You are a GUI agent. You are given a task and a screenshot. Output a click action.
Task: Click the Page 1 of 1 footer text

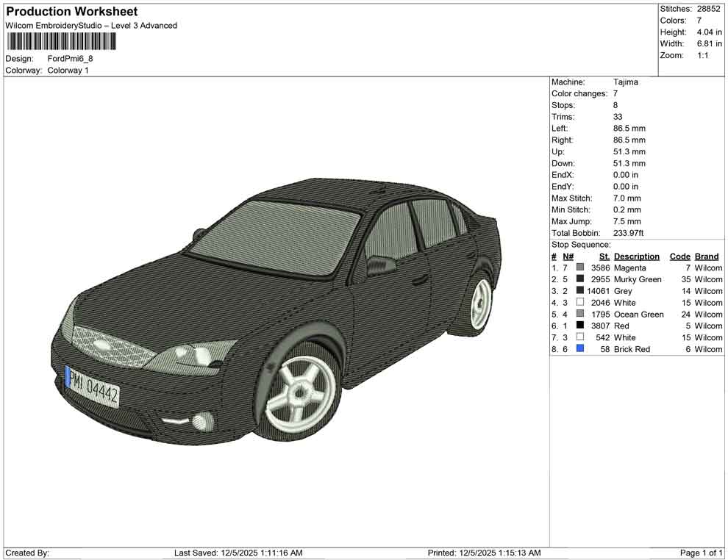701,553
